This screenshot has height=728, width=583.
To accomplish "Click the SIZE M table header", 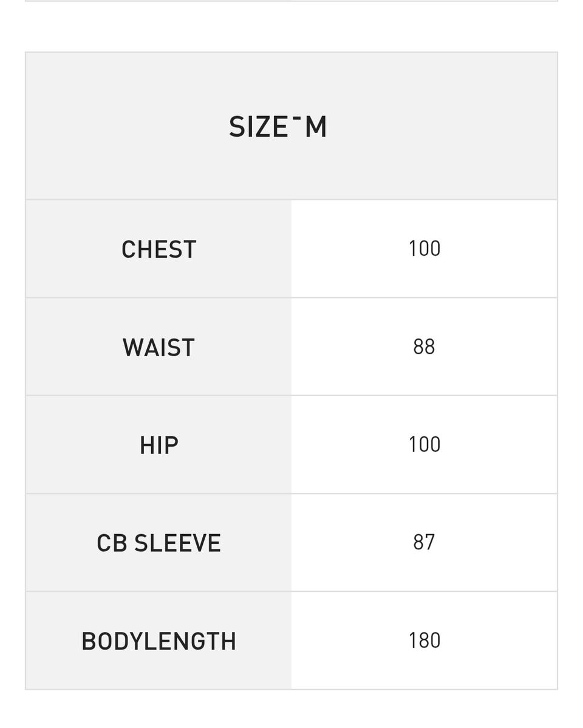I will (278, 127).
